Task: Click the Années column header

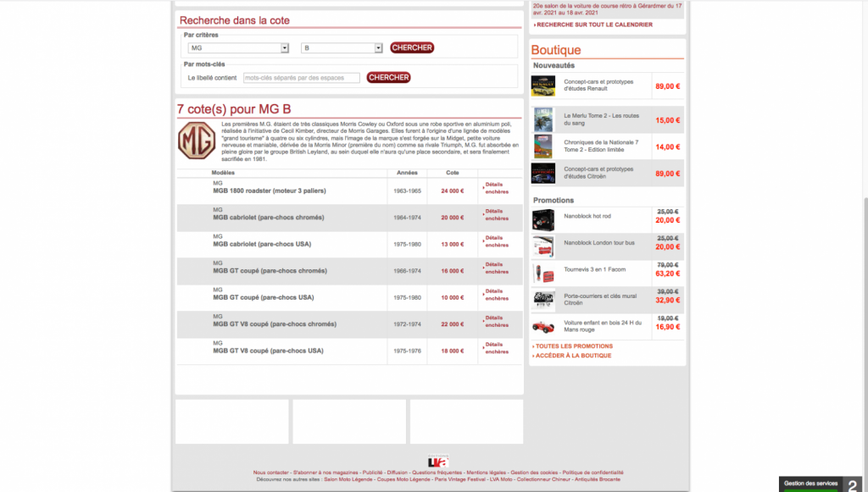Action: pyautogui.click(x=407, y=173)
